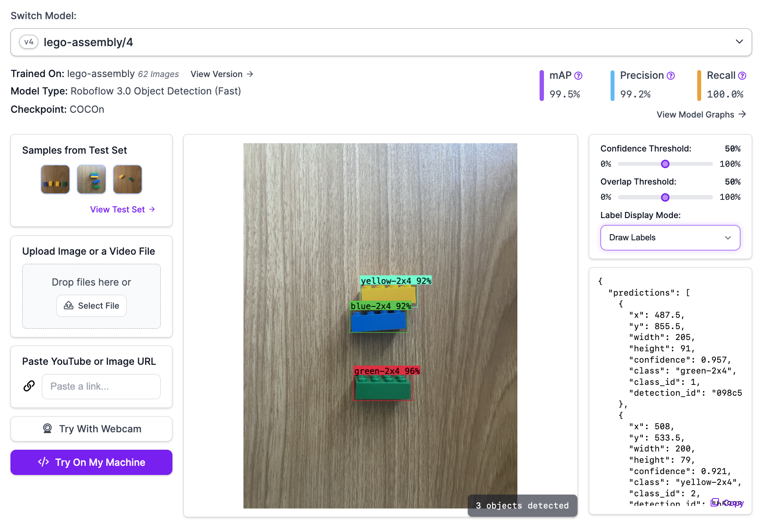Adjust the Confidence Threshold slider
Screen dimensions: 763x532
point(665,164)
